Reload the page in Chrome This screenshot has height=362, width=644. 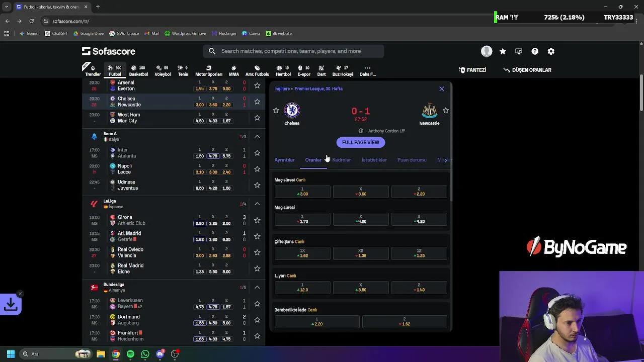tap(31, 21)
